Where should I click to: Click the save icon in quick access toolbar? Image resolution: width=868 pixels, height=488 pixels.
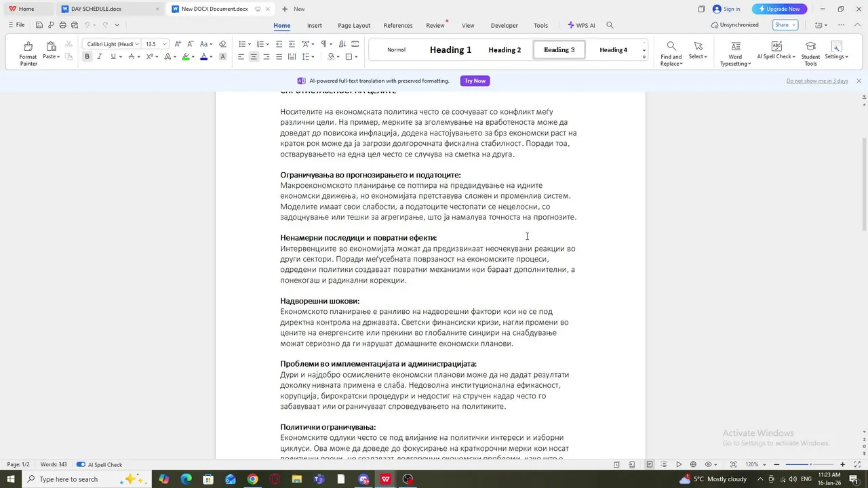[39, 25]
